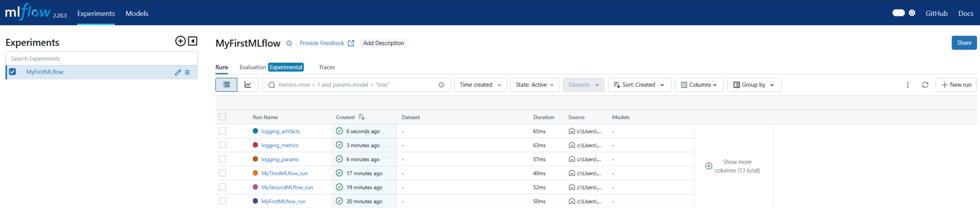980x208 pixels.
Task: Open Provide Feedback link
Action: (x=327, y=43)
